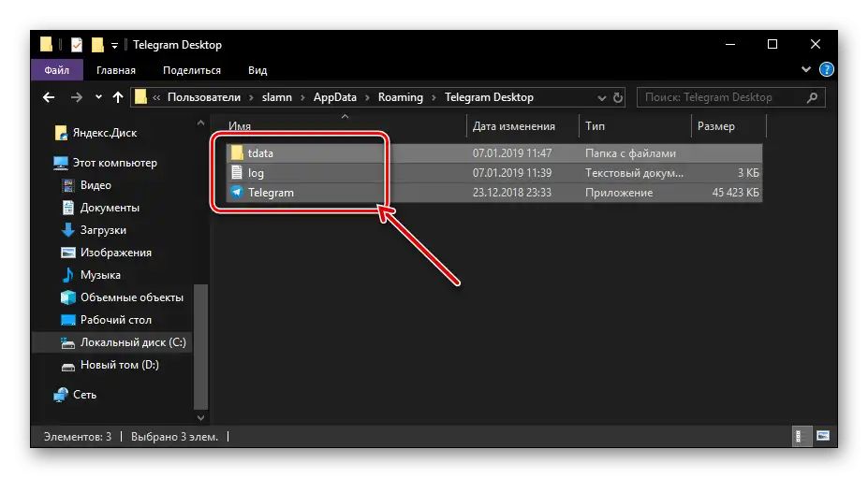Open Документы in the sidebar
Image resolution: width=868 pixels, height=478 pixels.
coord(100,208)
